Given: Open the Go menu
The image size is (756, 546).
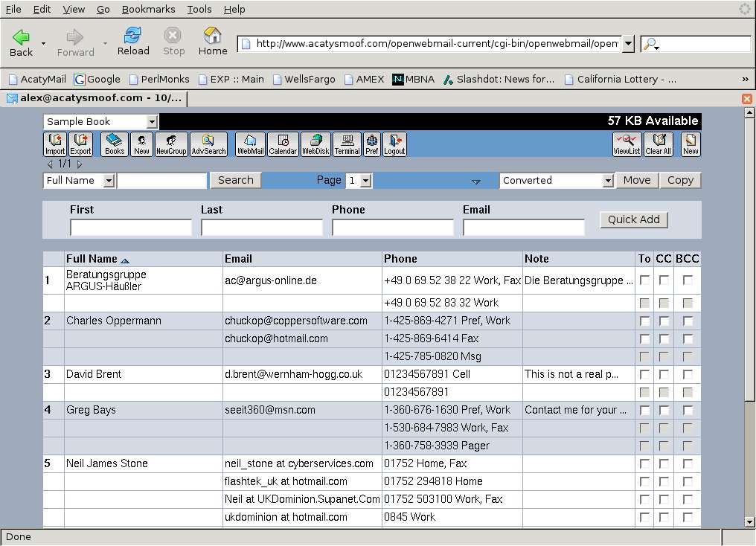Looking at the screenshot, I should (x=103, y=9).
